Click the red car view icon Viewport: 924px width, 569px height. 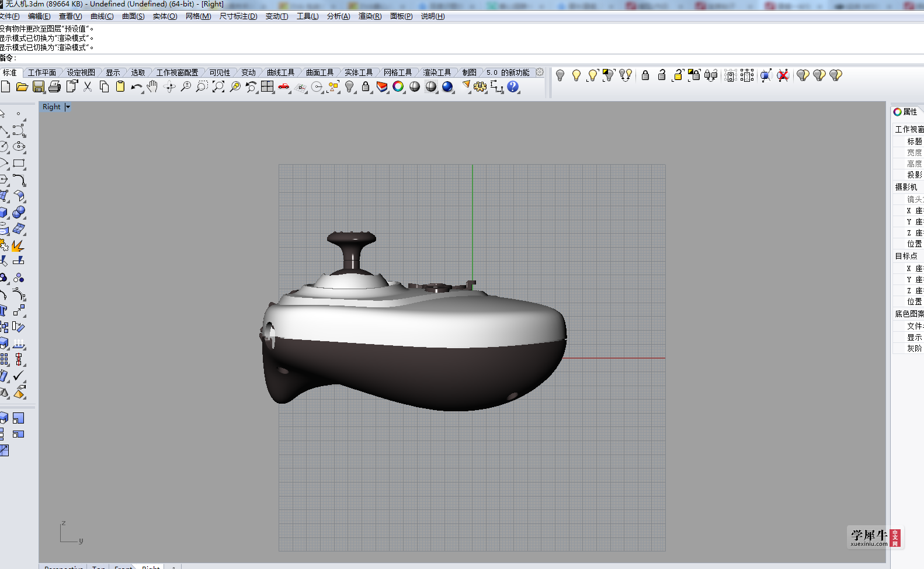284,87
